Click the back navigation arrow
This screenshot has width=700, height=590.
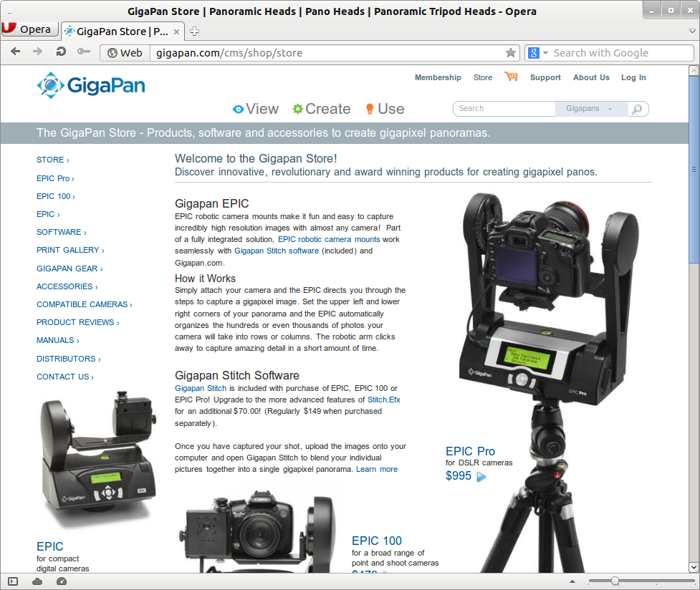15,52
